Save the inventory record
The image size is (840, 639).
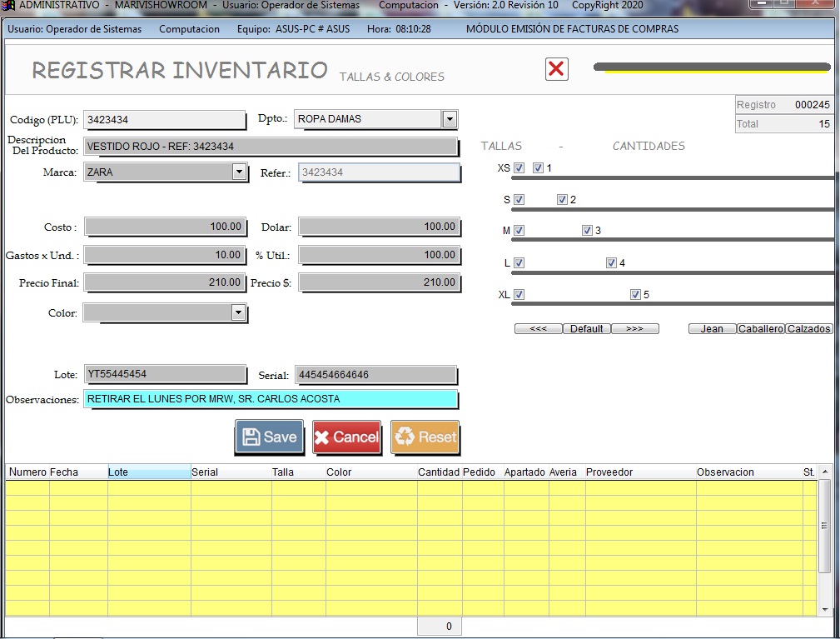[x=270, y=437]
